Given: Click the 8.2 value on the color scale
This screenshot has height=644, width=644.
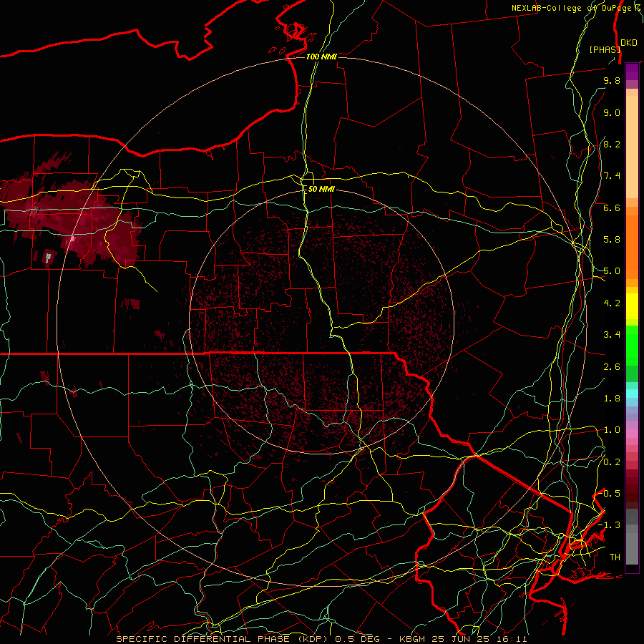Looking at the screenshot, I should coord(612,145).
